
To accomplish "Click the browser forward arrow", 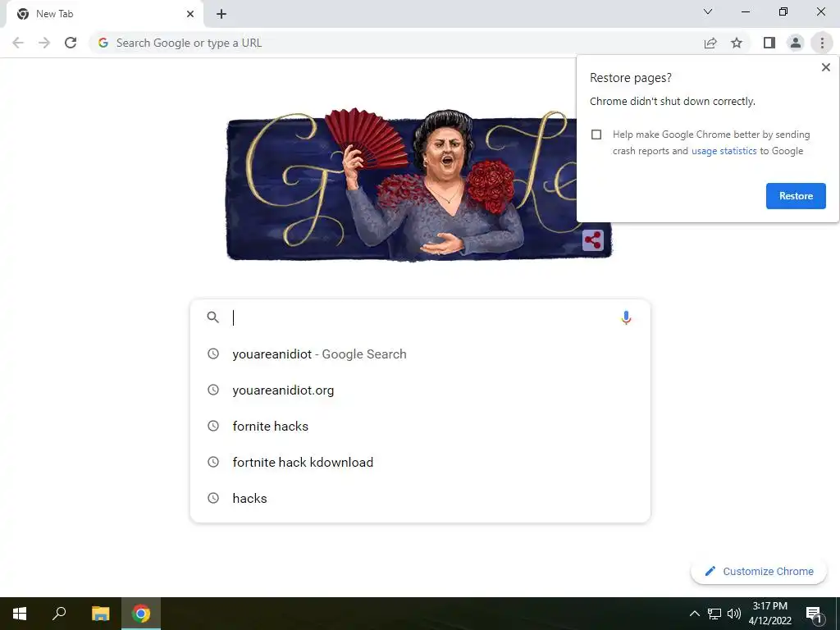I will coord(44,43).
